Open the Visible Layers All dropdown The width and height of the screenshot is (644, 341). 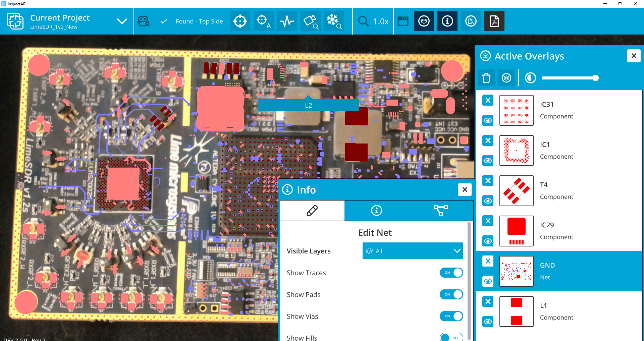pyautogui.click(x=413, y=251)
